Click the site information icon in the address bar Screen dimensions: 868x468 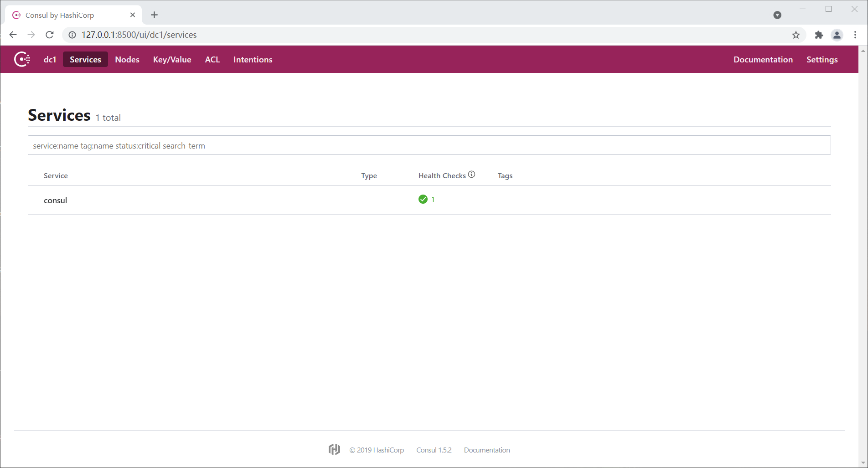(72, 35)
